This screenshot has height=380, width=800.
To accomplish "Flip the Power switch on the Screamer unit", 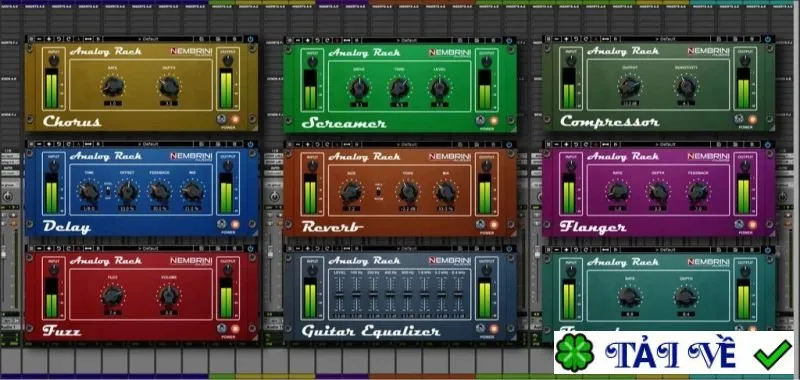I will tap(480, 120).
